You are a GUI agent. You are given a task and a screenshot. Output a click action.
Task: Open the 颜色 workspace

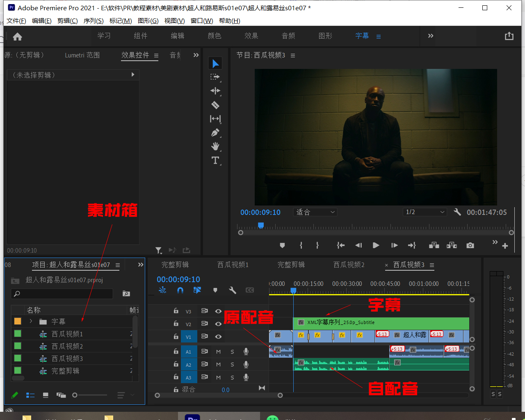tap(214, 36)
